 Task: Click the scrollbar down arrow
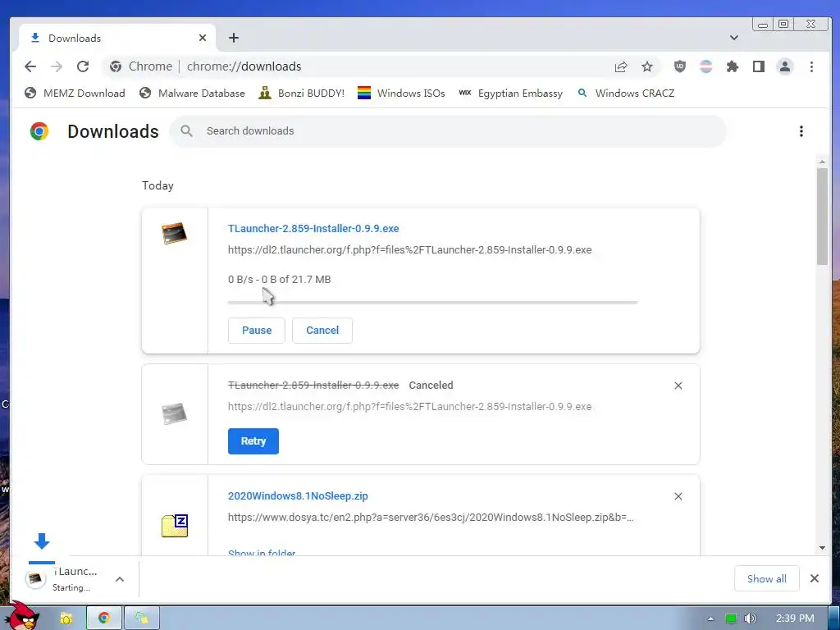coord(822,548)
